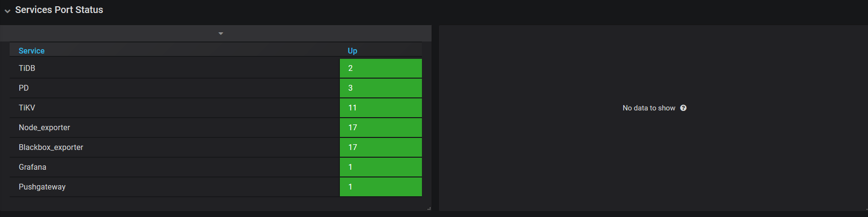
Task: Click the green Up value for PD
Action: pos(380,88)
